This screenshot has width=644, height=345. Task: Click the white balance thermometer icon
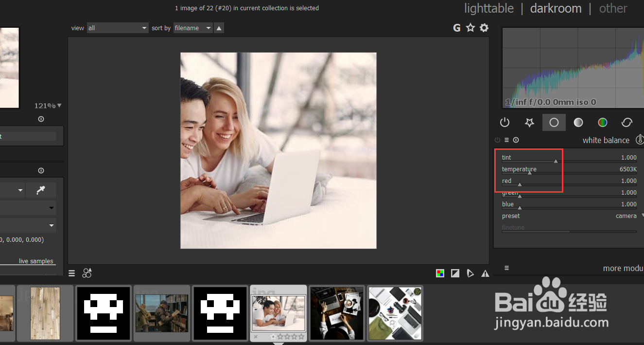[640, 140]
